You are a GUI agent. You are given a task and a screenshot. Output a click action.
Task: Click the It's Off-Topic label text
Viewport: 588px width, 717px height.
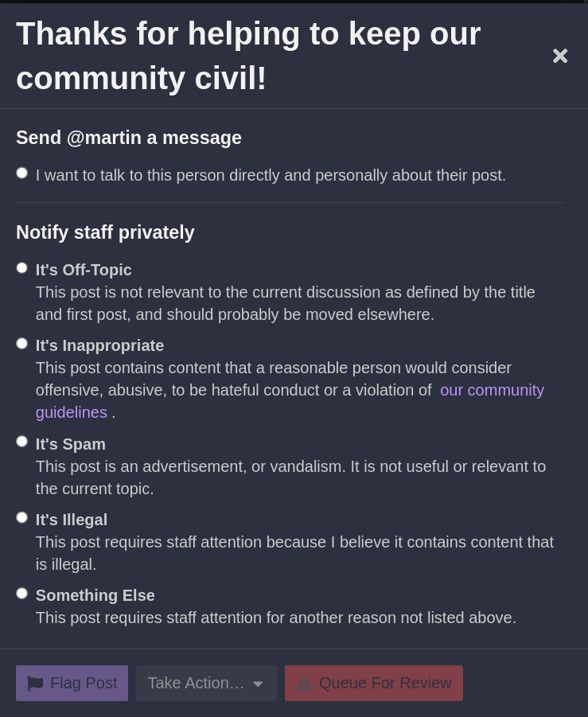[84, 270]
